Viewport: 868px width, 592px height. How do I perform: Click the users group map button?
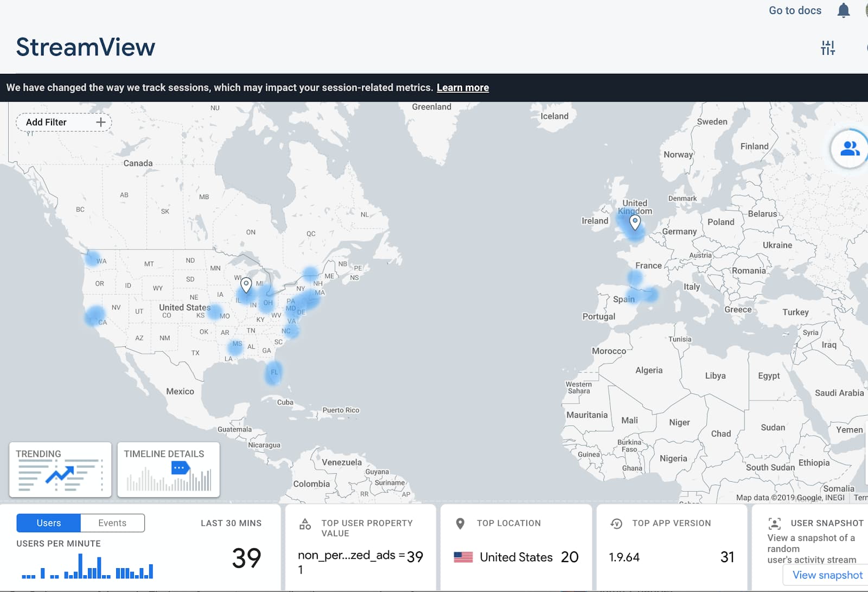tap(850, 149)
